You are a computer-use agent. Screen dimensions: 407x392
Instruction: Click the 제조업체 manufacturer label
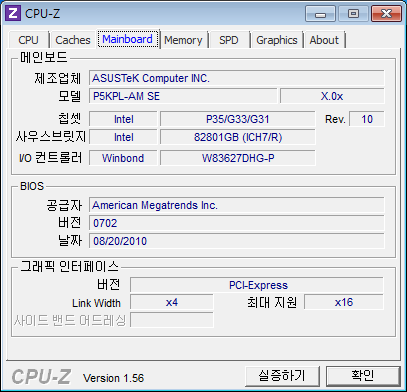point(58,78)
